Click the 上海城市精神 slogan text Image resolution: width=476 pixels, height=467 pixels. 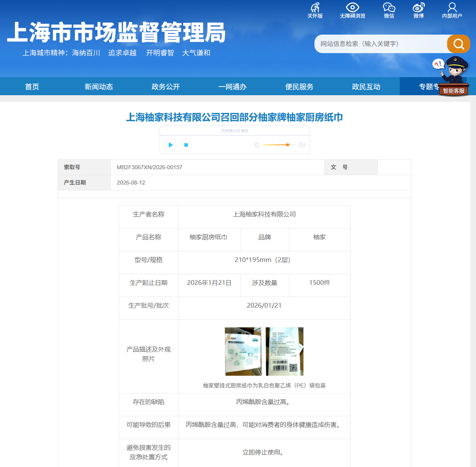pos(116,53)
